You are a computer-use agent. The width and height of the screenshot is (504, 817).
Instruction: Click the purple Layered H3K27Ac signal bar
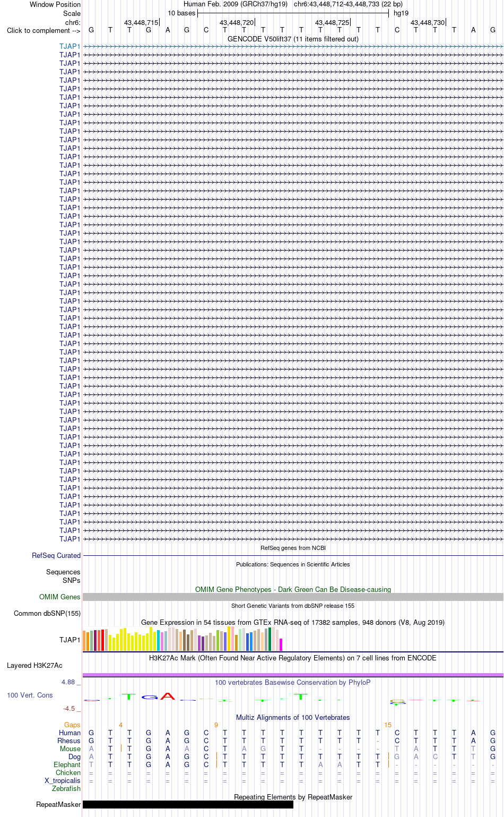[x=293, y=675]
